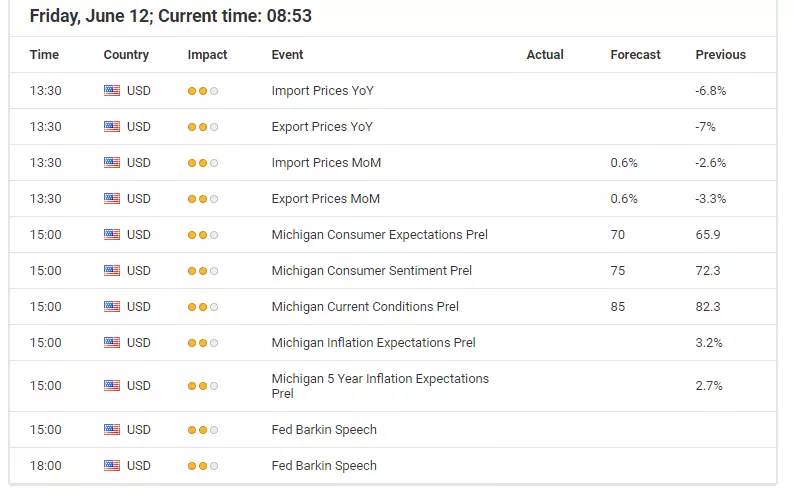
Task: Click the US flag on Export Prices YoY row
Action: tap(112, 126)
